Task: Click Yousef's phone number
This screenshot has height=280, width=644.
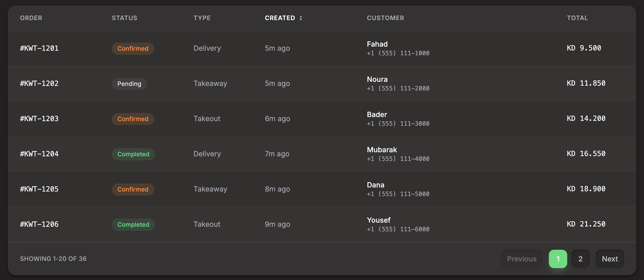Action: [398, 229]
